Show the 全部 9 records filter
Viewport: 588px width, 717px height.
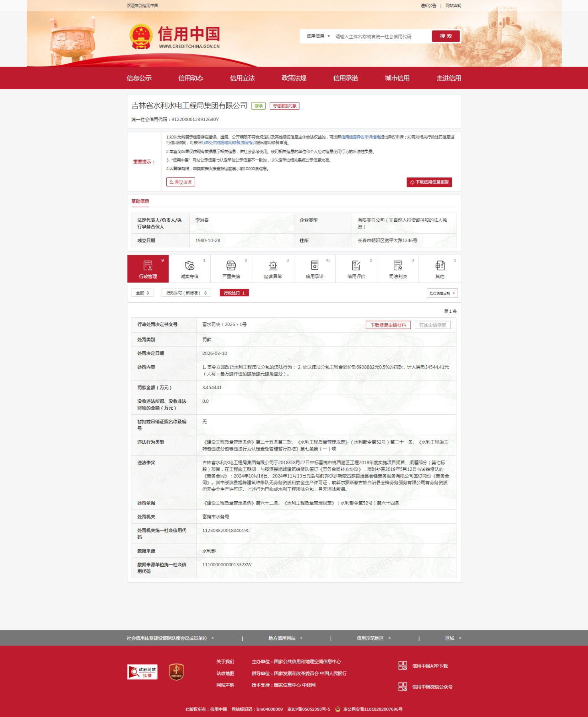(x=142, y=293)
